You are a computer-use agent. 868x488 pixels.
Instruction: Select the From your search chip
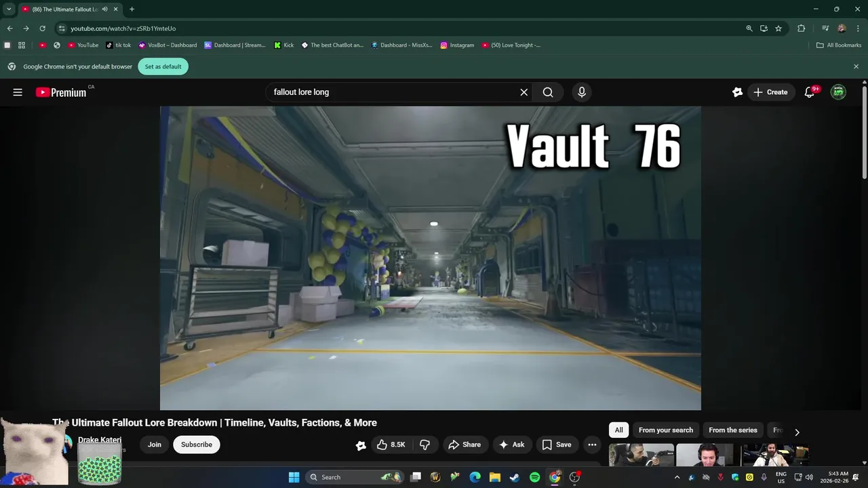pos(666,430)
